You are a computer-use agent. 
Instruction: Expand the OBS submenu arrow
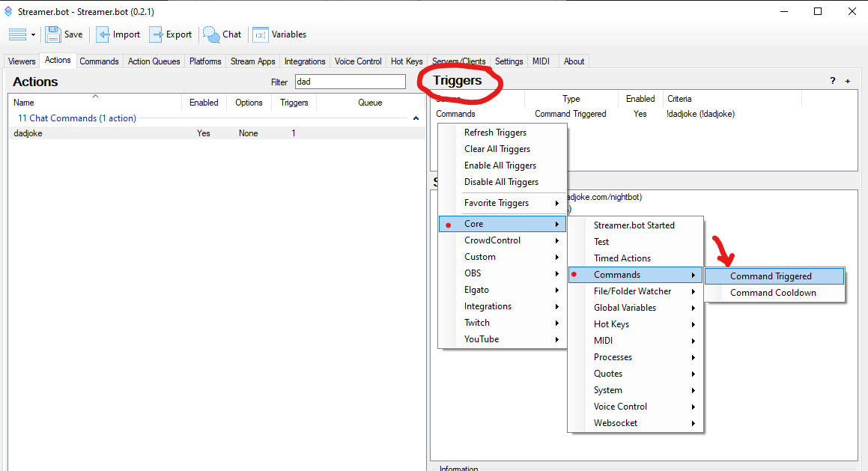557,273
